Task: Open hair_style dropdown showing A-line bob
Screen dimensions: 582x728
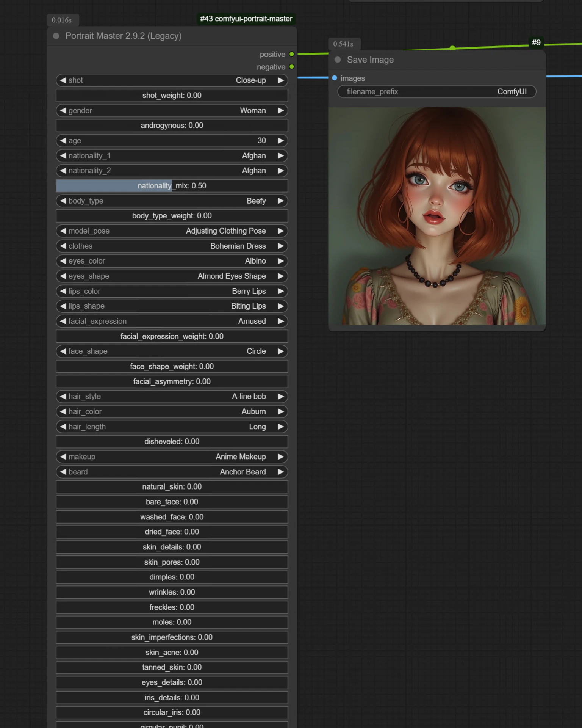Action: [172, 396]
